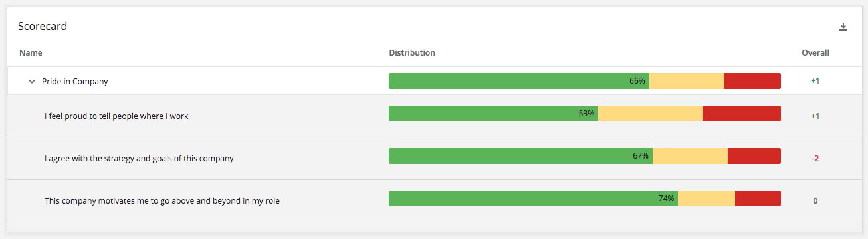The image size is (868, 239).
Task: Click the Scorecard widget title
Action: click(43, 27)
